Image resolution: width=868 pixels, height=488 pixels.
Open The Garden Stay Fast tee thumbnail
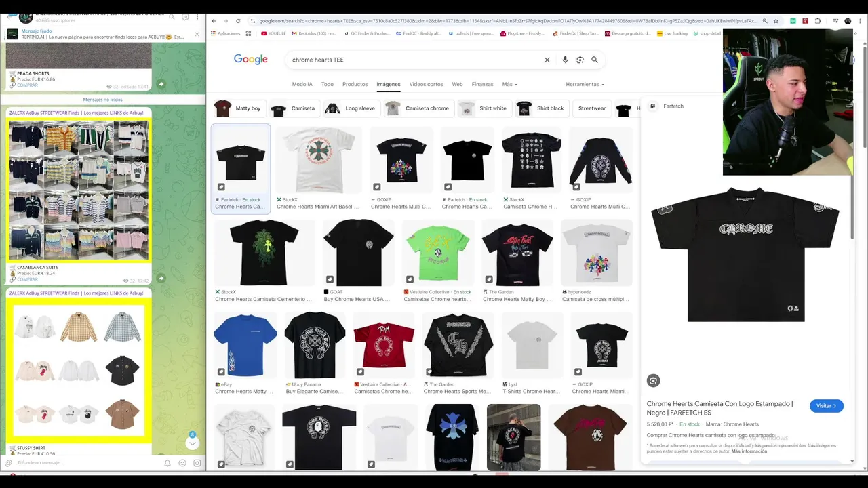[517, 253]
